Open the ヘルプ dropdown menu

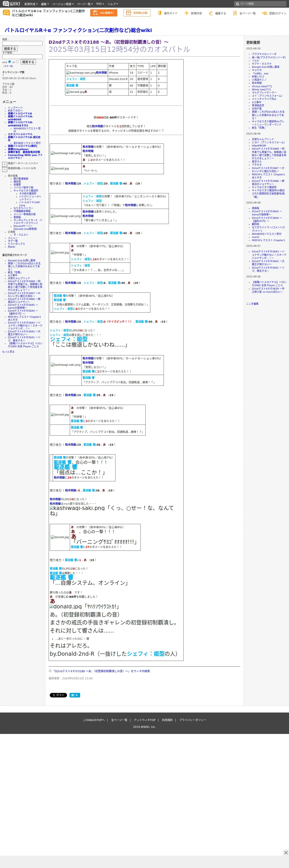113,4
